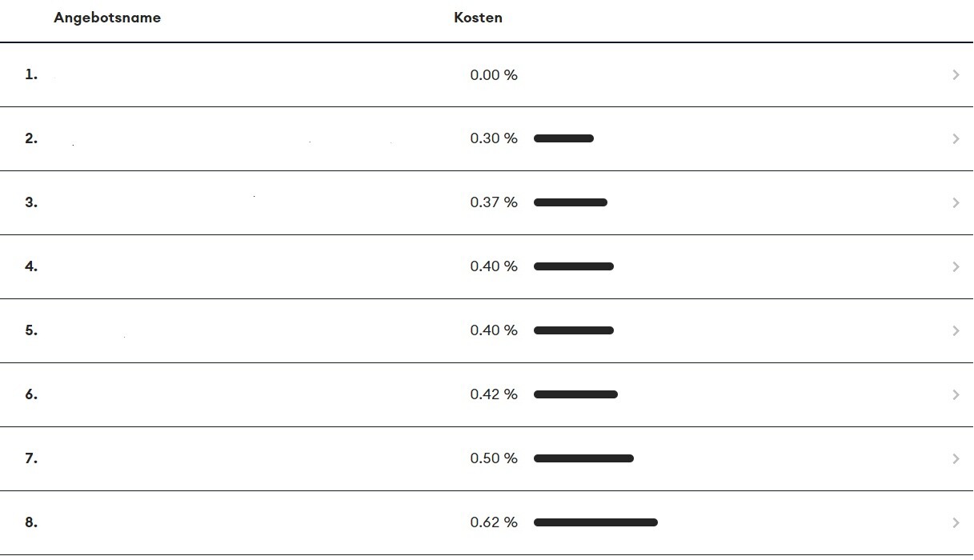974x560 pixels.
Task: Click the arrow icon on row 8
Action: coord(956,522)
